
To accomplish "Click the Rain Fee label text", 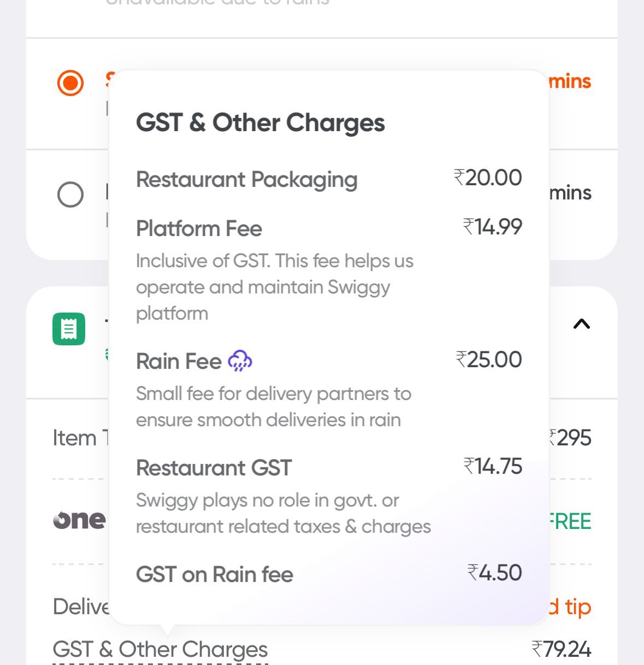I will pos(179,361).
